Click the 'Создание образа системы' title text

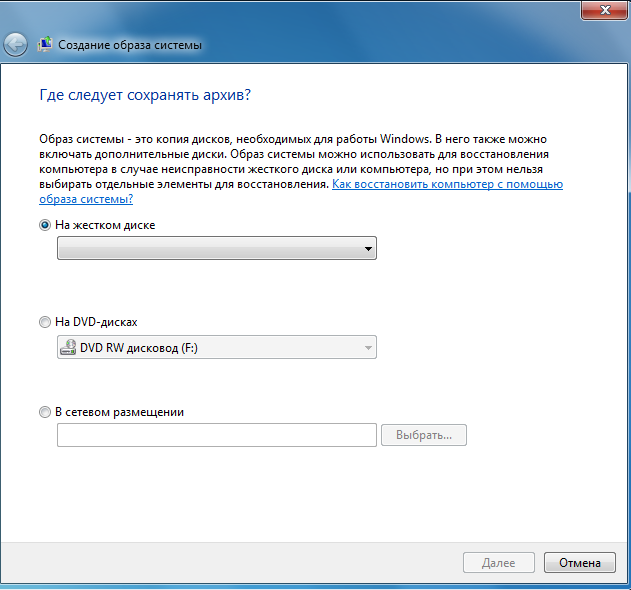130,45
